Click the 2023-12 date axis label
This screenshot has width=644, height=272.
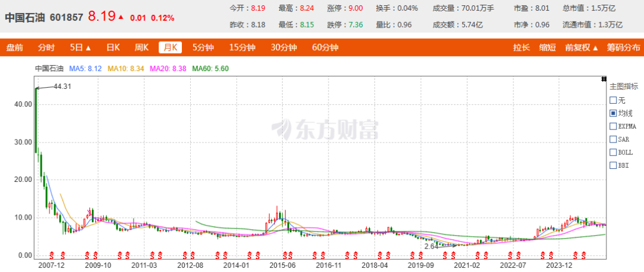(x=560, y=265)
